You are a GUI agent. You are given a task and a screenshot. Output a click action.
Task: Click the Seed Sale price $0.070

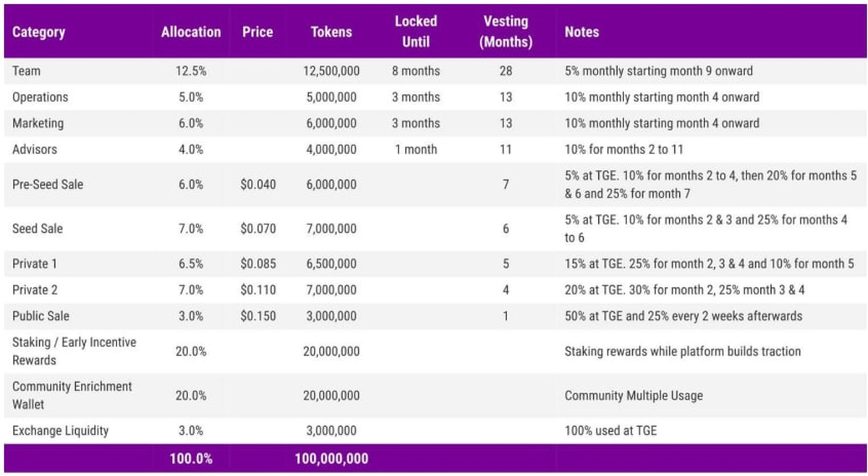[x=258, y=229]
